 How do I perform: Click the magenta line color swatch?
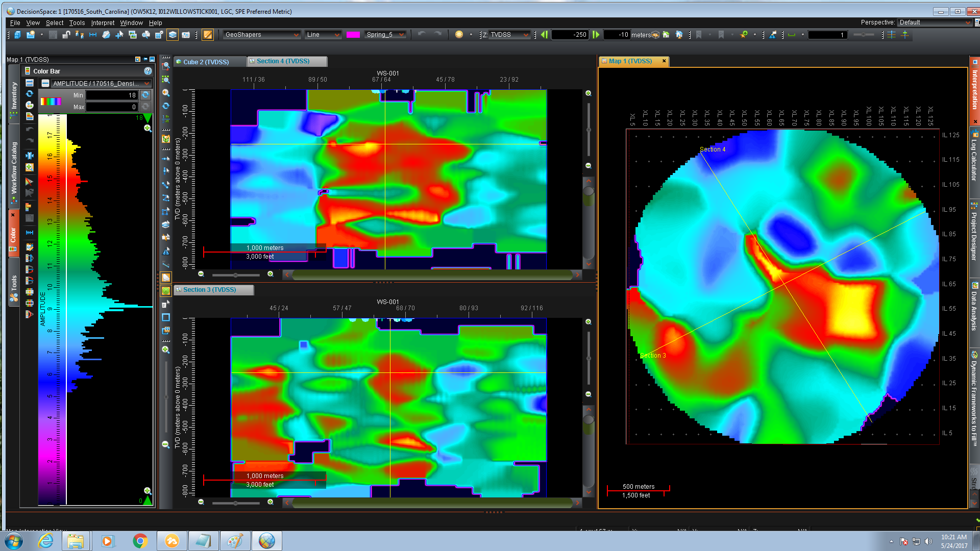coord(353,35)
